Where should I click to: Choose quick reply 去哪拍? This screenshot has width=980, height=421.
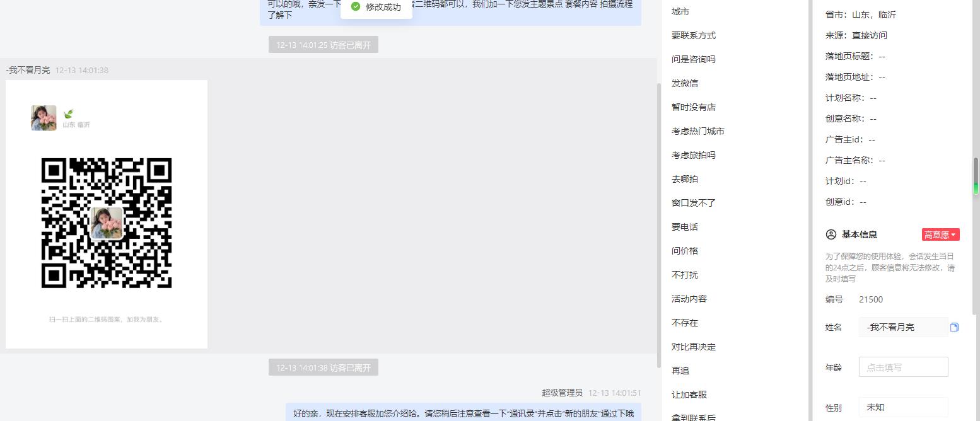(685, 179)
